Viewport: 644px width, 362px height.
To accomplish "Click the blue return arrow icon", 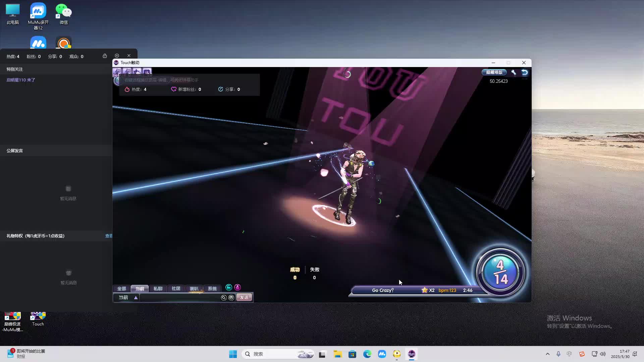I will coord(525,72).
